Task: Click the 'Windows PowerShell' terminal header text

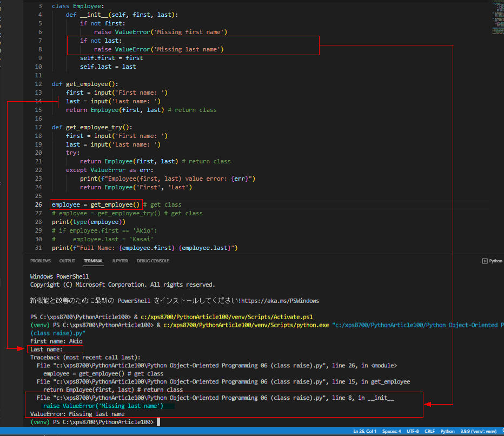Action: click(59, 276)
